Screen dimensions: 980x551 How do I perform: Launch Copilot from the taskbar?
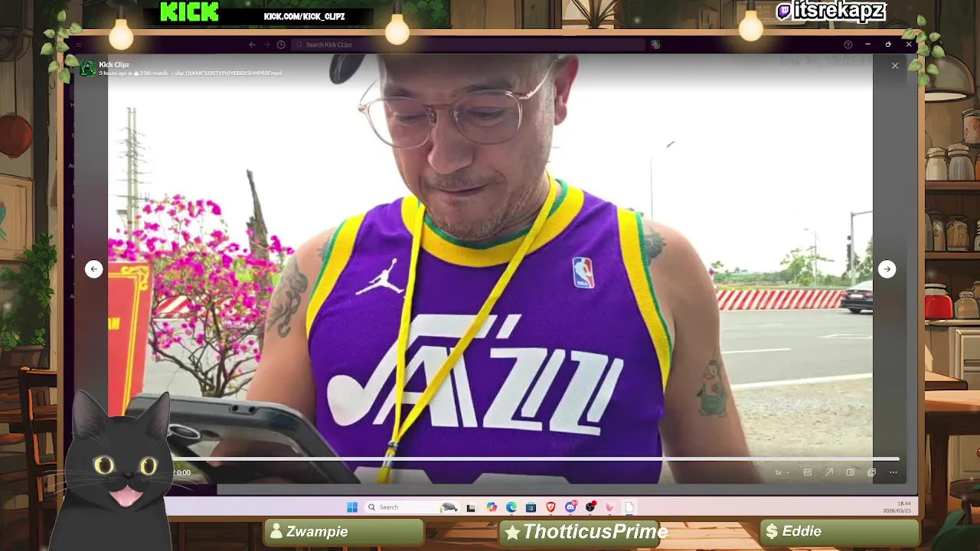492,507
